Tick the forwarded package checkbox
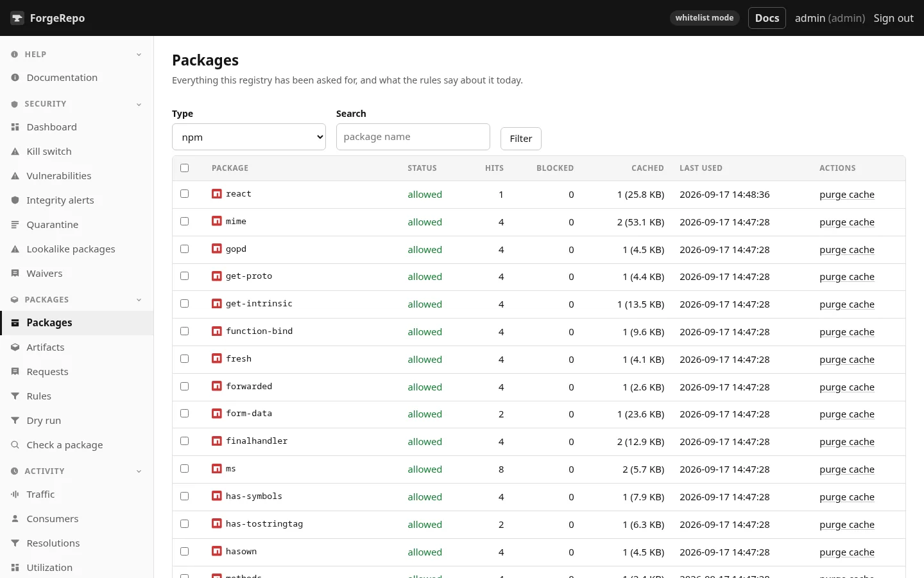The height and width of the screenshot is (578, 924). click(185, 387)
